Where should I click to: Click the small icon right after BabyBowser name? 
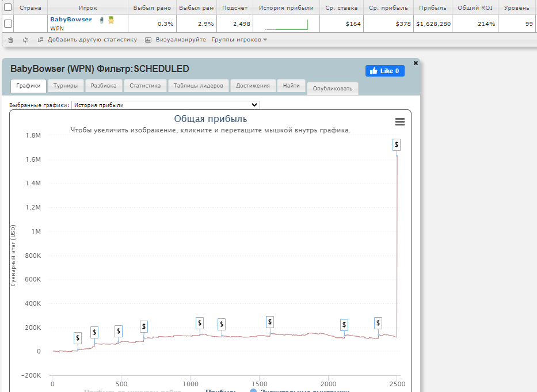point(101,20)
